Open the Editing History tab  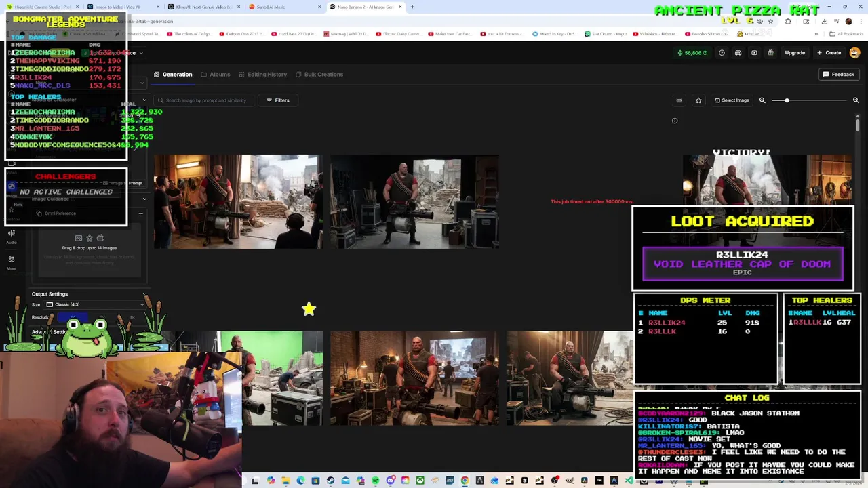(263, 74)
